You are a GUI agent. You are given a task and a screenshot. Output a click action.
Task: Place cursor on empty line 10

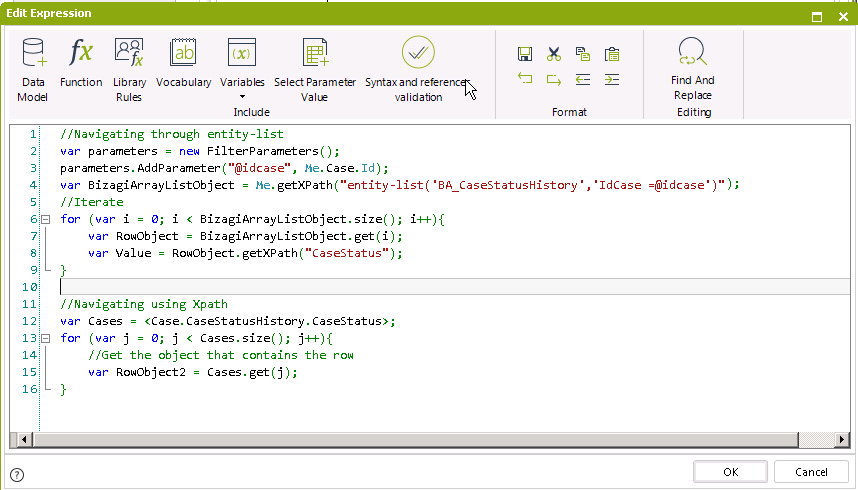(454, 286)
